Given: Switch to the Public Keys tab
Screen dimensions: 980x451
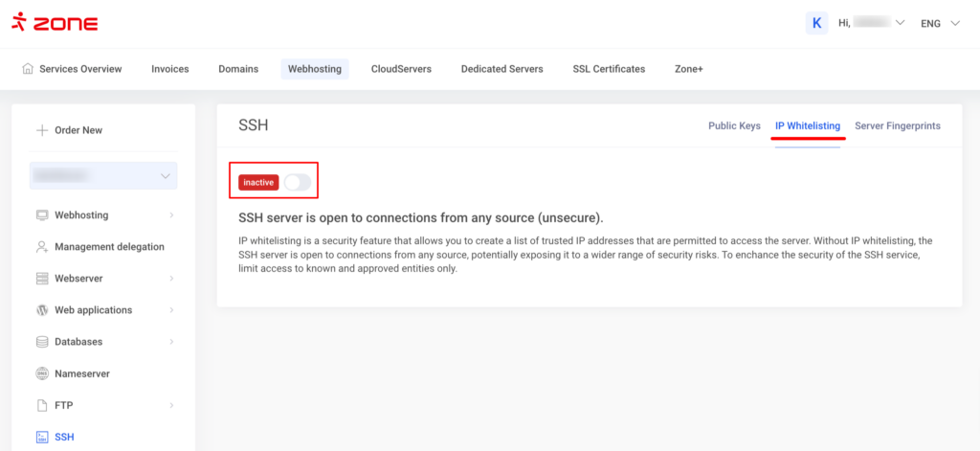Looking at the screenshot, I should click(734, 125).
